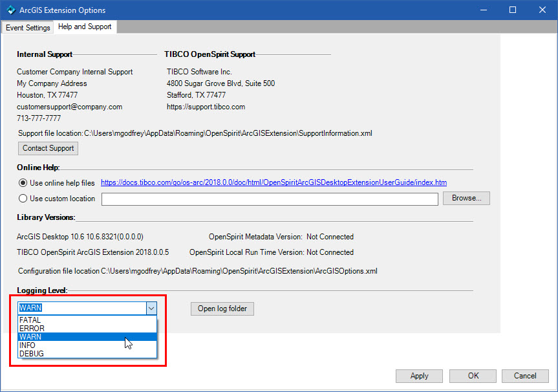Click the TIBCO Software Inc. text
Image resolution: width=558 pixels, height=392 pixels.
pyautogui.click(x=199, y=72)
